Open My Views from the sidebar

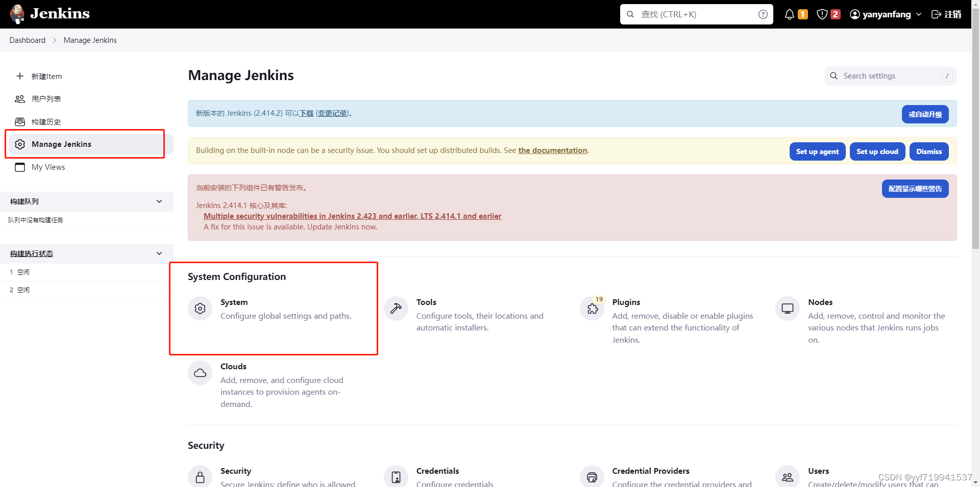click(48, 167)
